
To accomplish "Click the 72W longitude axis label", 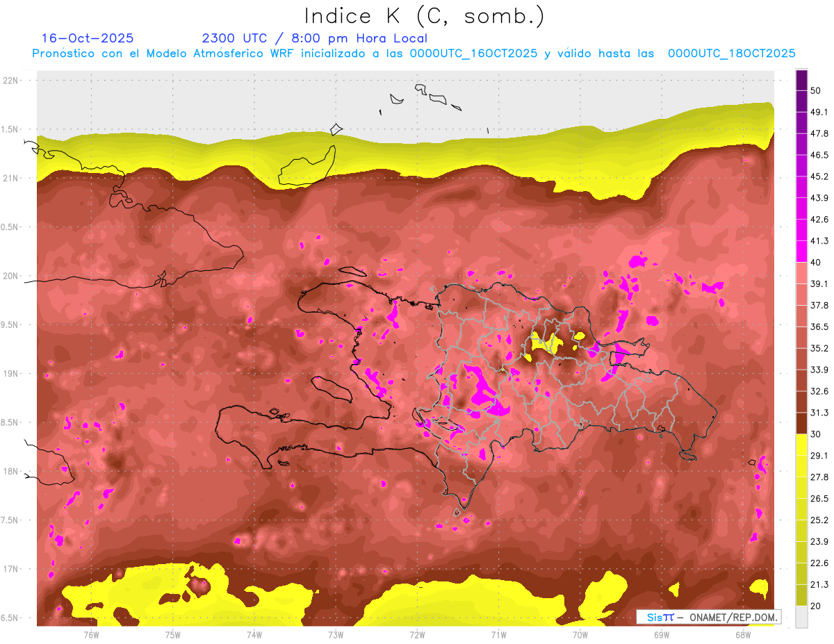I will 417,634.
